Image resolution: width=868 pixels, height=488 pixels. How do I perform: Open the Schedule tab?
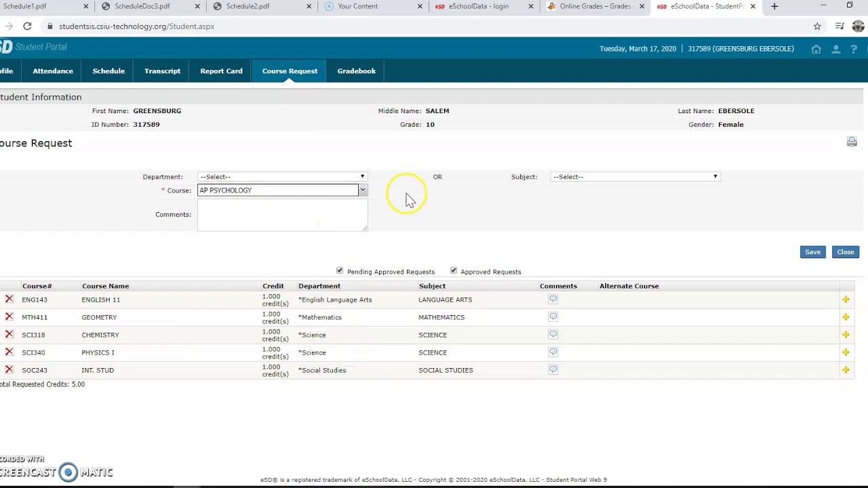pos(108,71)
